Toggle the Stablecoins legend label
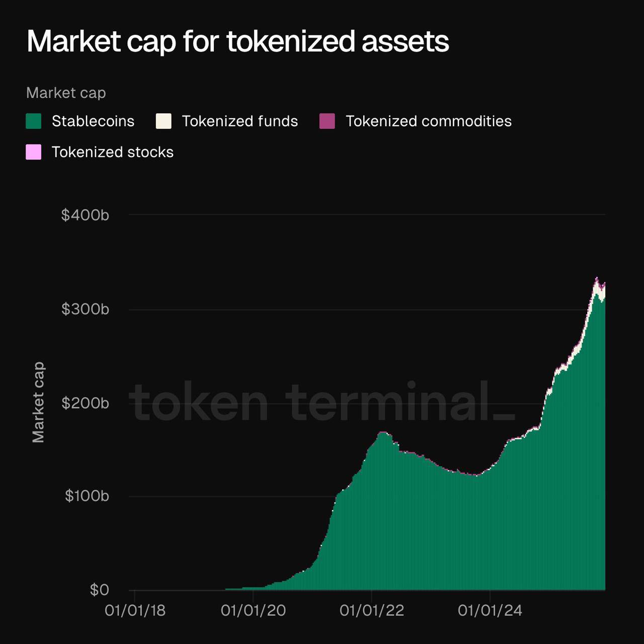 point(93,121)
